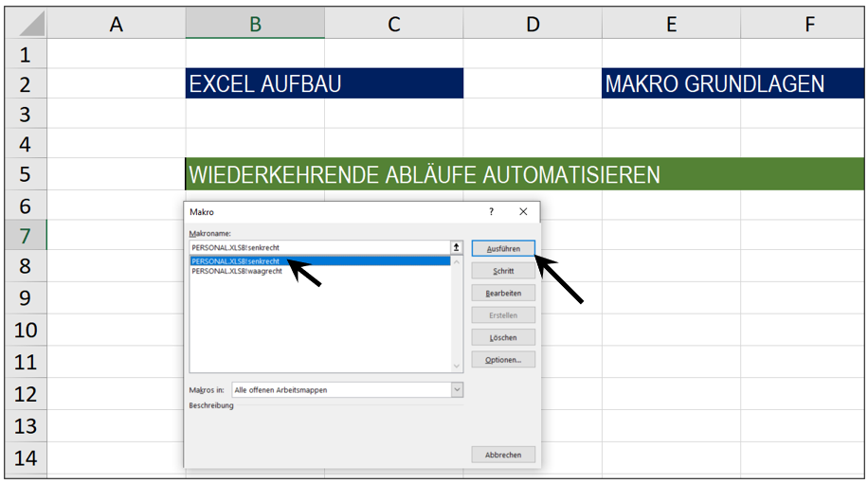This screenshot has height=484, width=868.
Task: Click the MAKRO GRUNDLAGEN cell
Action: coord(732,83)
